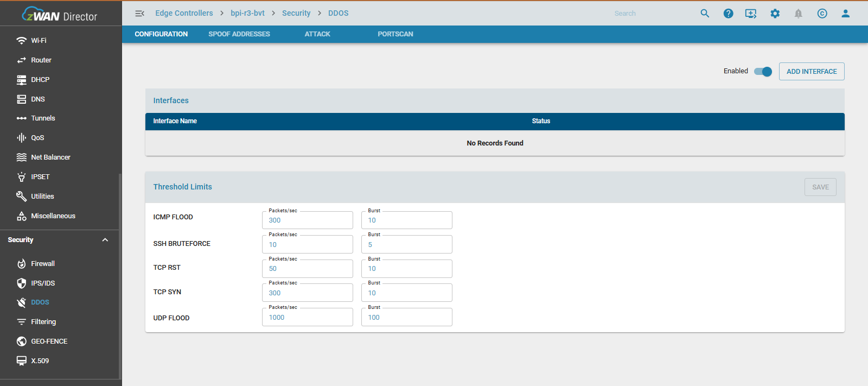
Task: Switch to the PORTSCAN tab
Action: point(395,34)
